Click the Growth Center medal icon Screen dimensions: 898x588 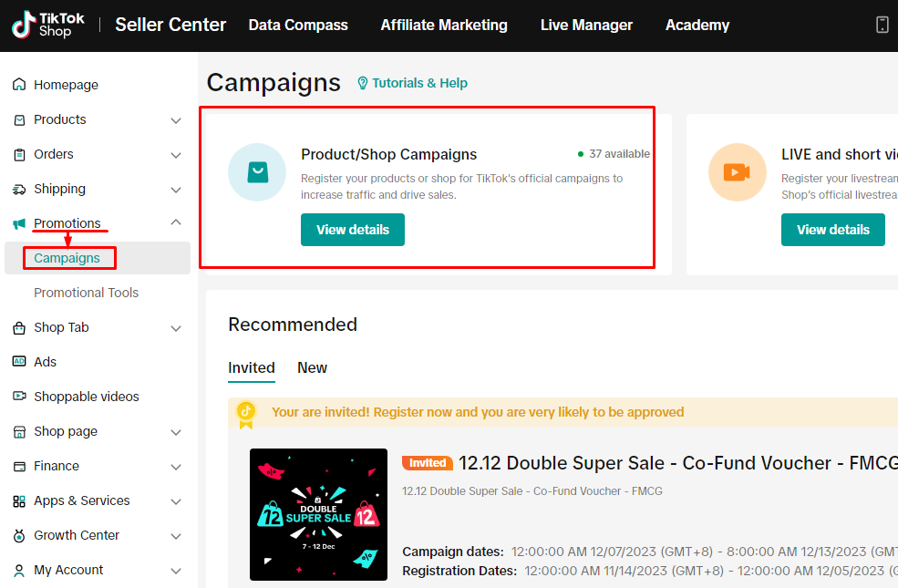point(19,536)
